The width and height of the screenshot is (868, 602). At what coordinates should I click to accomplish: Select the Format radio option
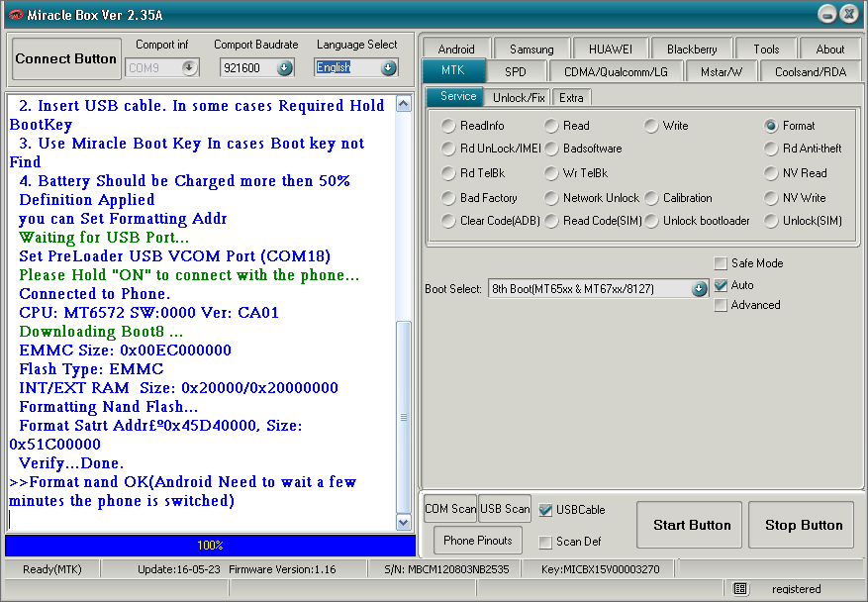771,127
